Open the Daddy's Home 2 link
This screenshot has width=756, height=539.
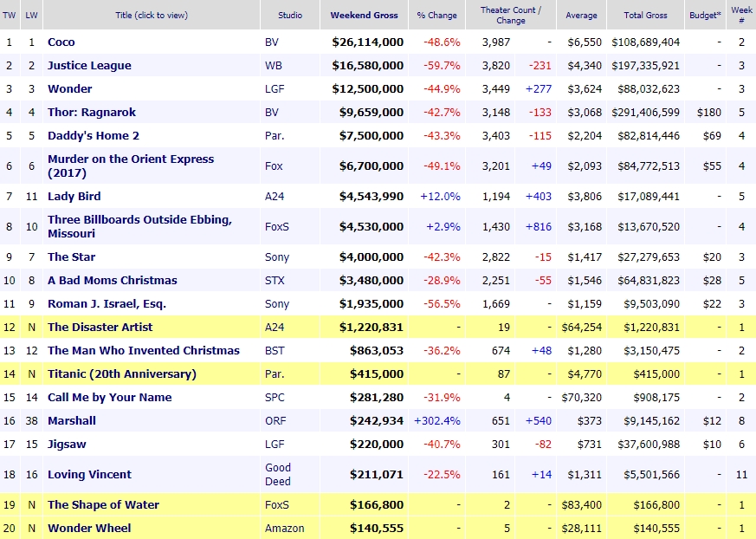94,135
